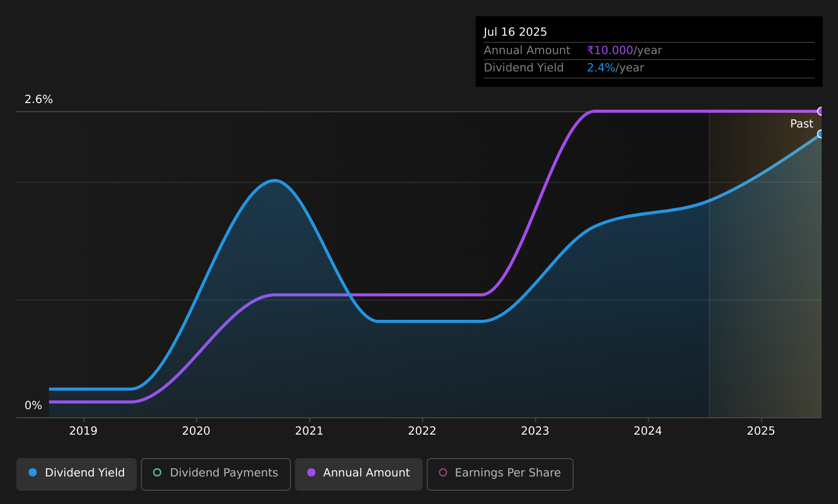Enable the Dividend Payments series

(216, 474)
